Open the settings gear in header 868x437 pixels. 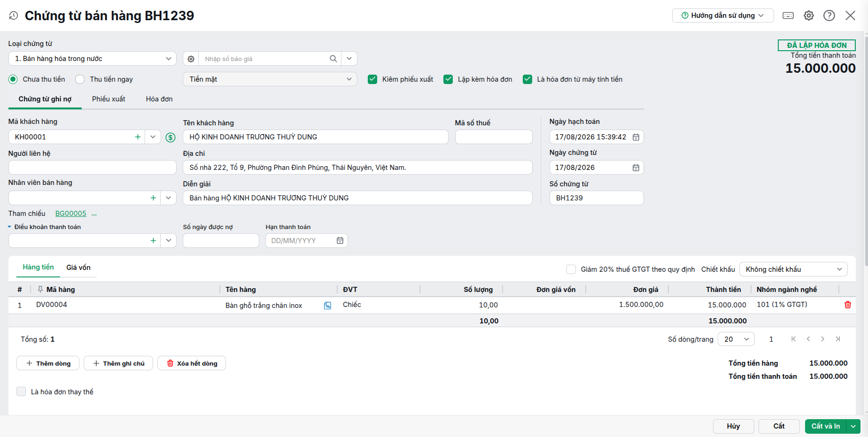[x=809, y=15]
